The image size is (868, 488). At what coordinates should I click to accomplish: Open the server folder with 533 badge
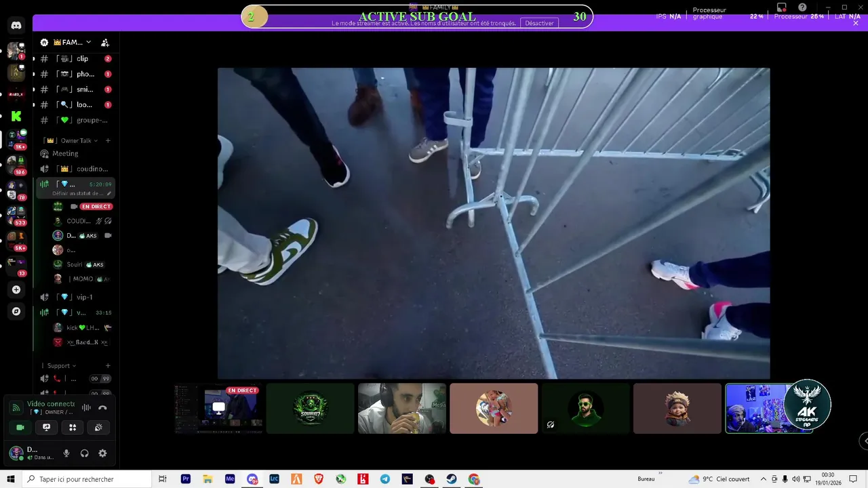[x=16, y=214]
